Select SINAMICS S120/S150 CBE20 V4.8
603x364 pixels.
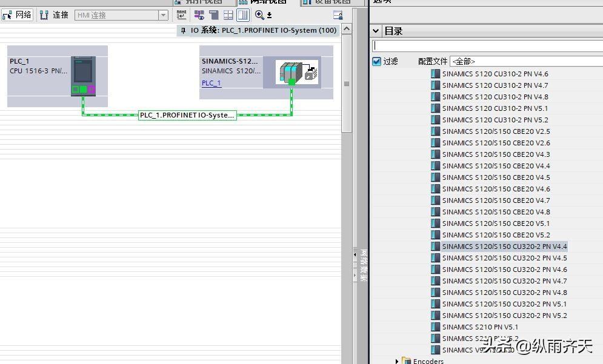point(496,212)
